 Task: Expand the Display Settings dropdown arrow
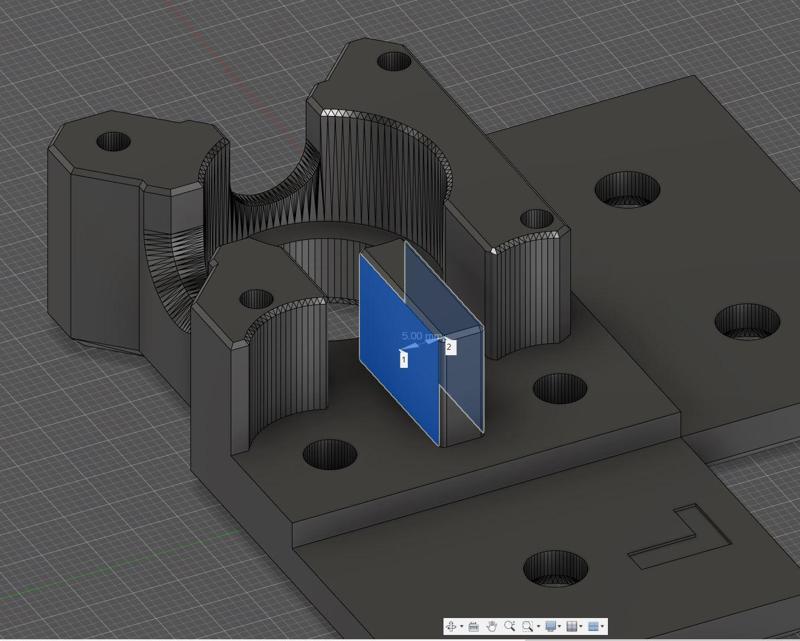pyautogui.click(x=559, y=626)
